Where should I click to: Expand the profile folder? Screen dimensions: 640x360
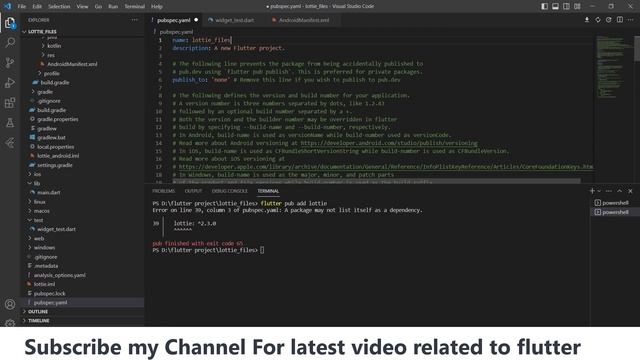pos(51,73)
